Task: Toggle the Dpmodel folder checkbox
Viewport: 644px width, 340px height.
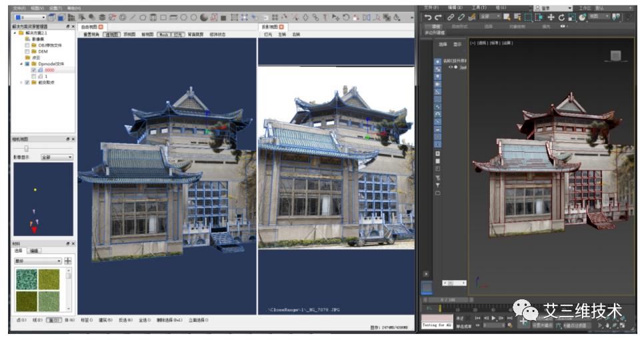Action: point(27,64)
